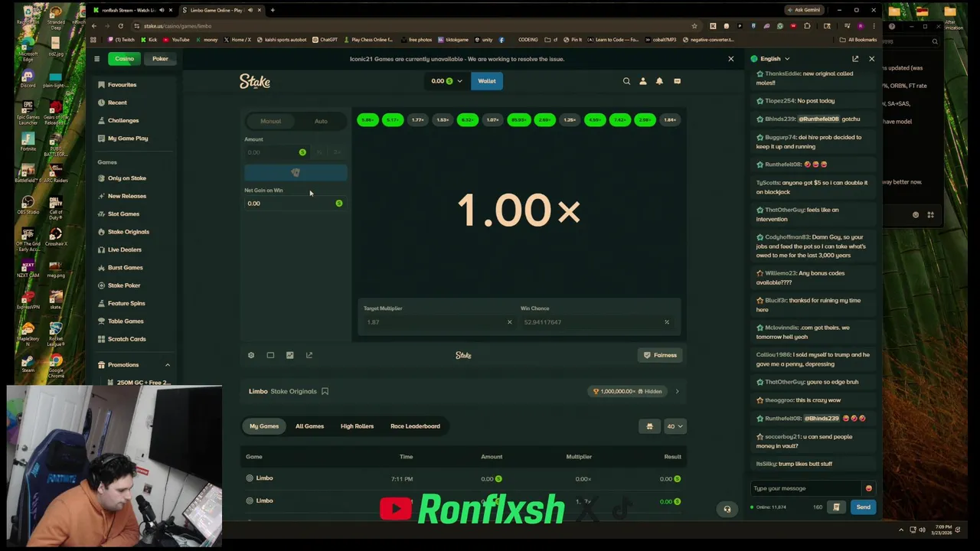
Task: Open the user account profile icon
Action: (x=643, y=81)
